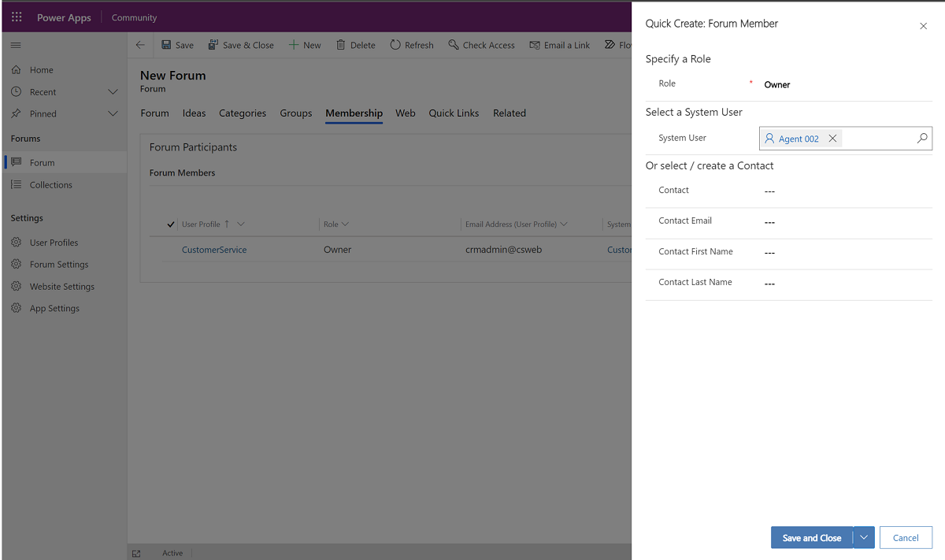
Task: Switch to the Quick Links tab
Action: (x=454, y=113)
